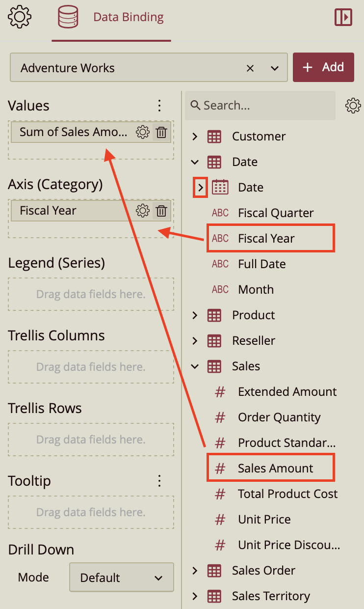Click the database icon next to Data Binding

pos(67,16)
